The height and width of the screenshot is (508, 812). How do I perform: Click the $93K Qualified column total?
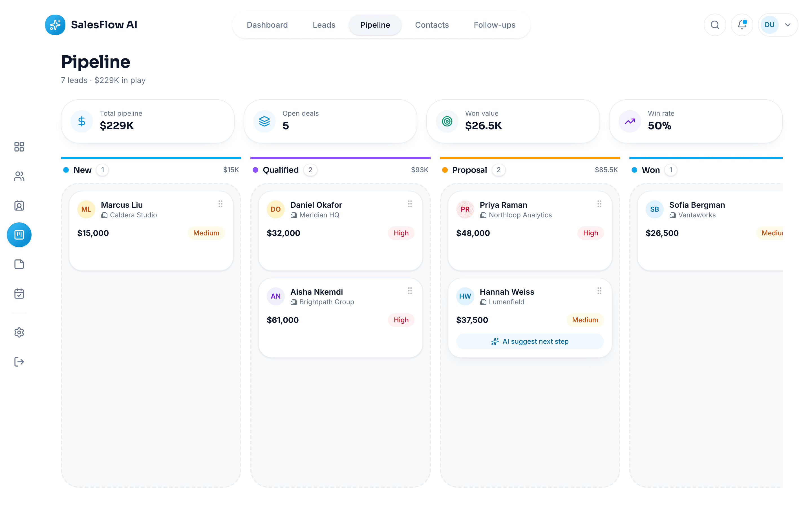[x=420, y=170]
